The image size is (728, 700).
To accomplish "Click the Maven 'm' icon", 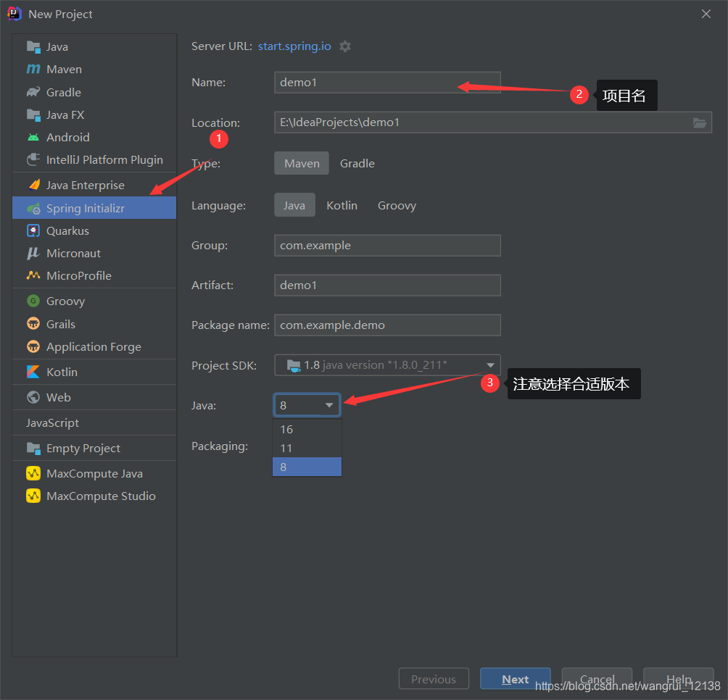I will (x=33, y=69).
